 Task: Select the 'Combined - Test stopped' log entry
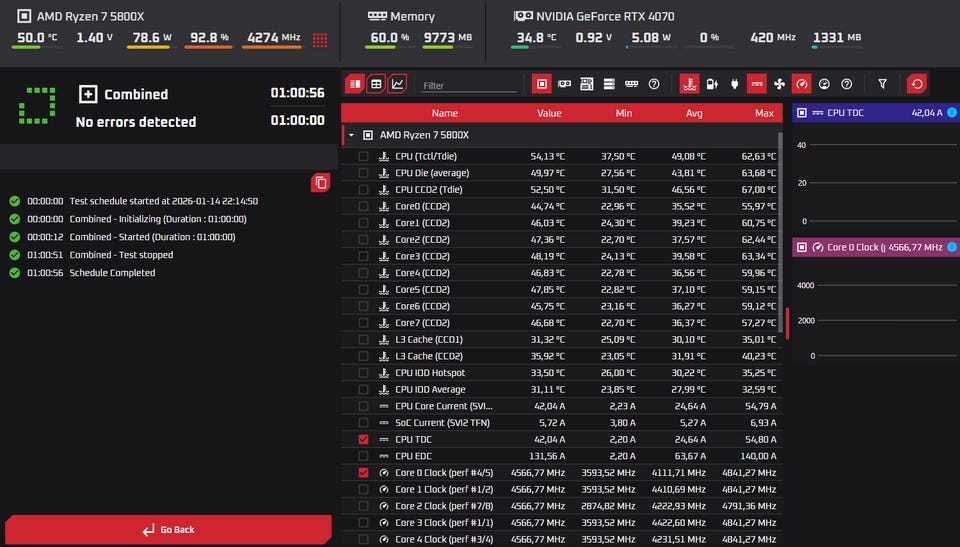pos(121,255)
